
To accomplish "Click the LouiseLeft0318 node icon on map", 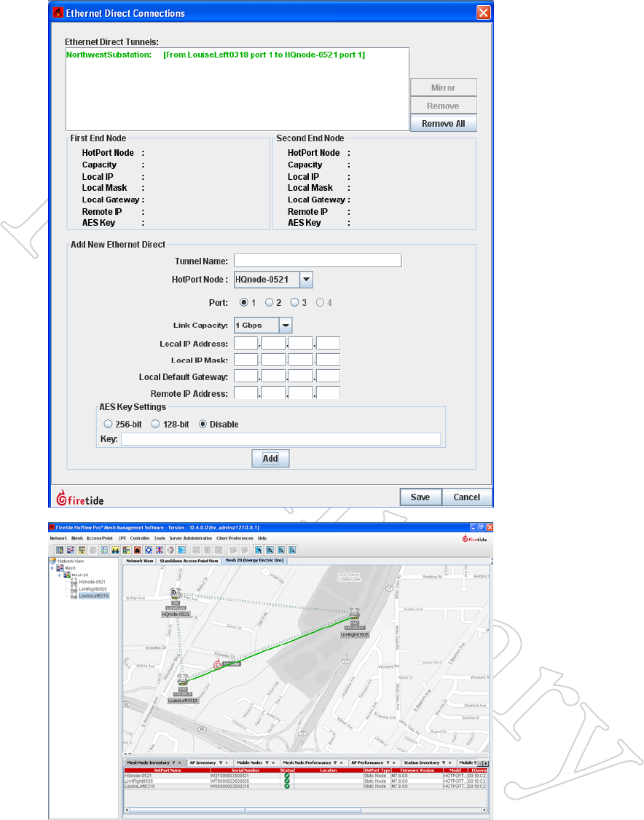I will [x=183, y=680].
